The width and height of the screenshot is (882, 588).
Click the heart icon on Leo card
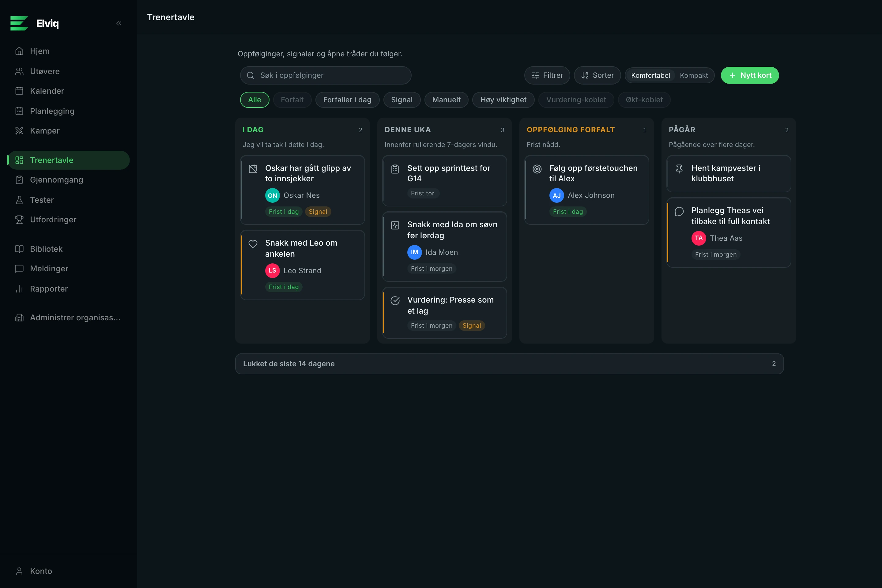pos(253,244)
